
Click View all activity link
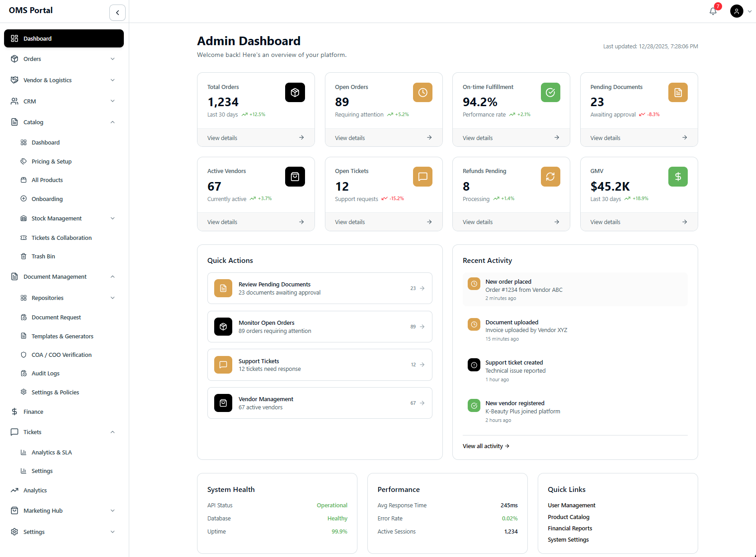(486, 446)
